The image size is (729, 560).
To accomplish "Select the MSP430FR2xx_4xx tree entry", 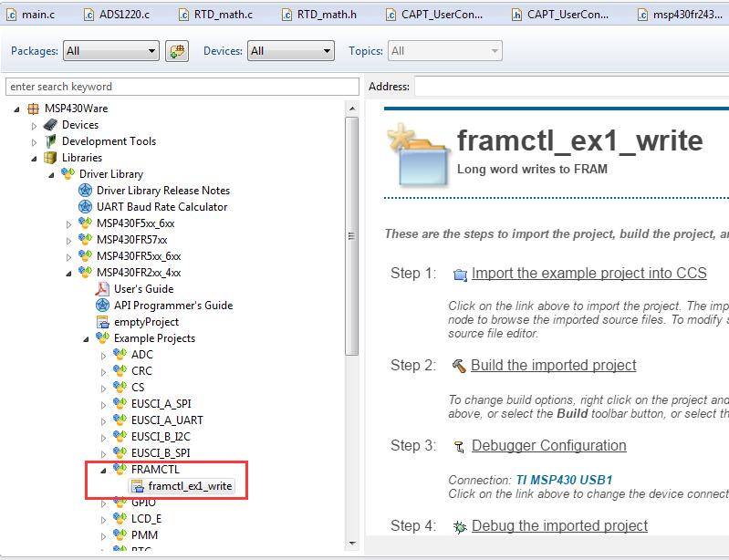I will coord(139,273).
